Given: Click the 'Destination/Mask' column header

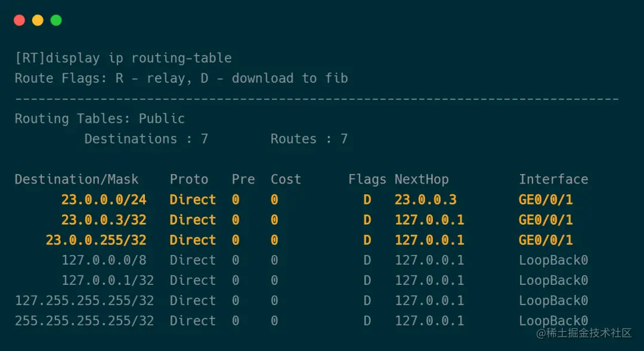Looking at the screenshot, I should 76,179.
